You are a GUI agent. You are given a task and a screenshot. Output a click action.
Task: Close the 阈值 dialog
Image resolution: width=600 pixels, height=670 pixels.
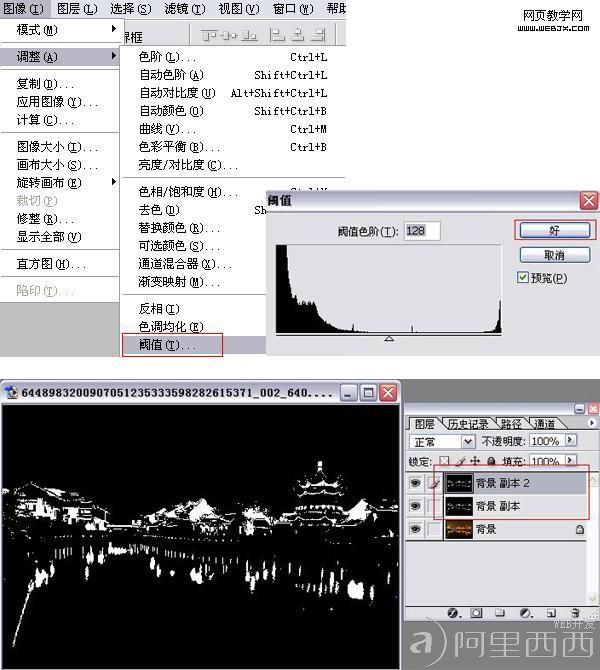coord(588,200)
